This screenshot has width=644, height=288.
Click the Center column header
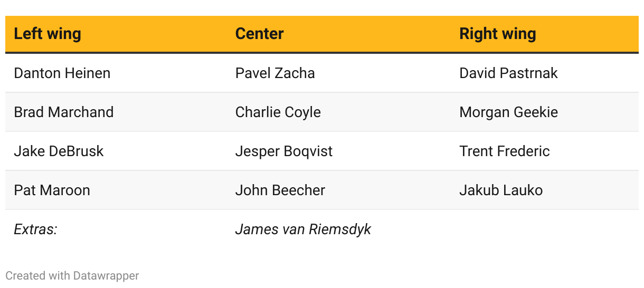click(259, 34)
